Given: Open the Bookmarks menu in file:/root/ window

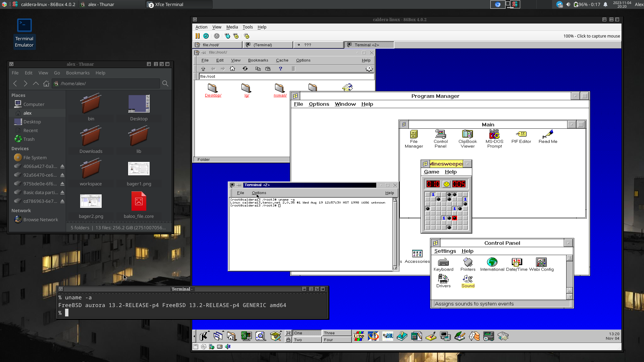Looking at the screenshot, I should [x=258, y=60].
